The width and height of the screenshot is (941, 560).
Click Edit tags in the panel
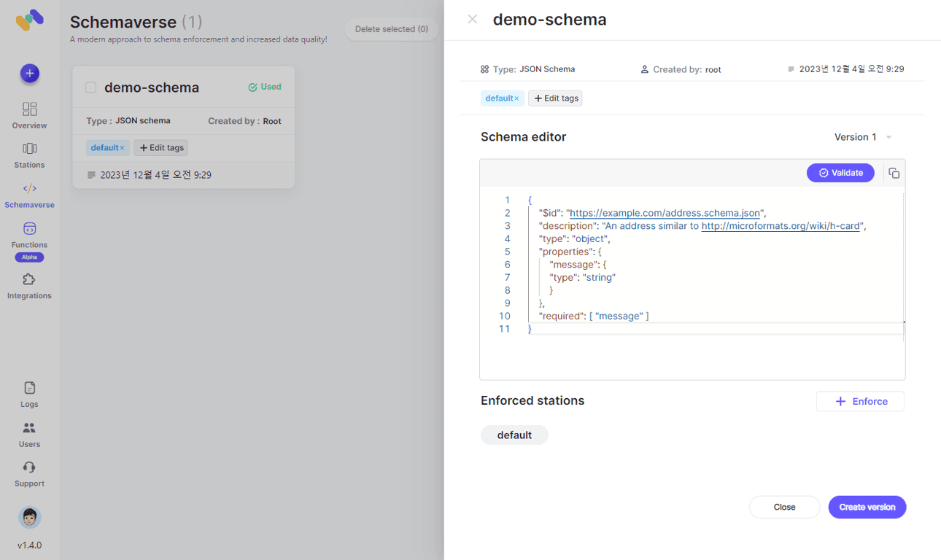(x=555, y=98)
